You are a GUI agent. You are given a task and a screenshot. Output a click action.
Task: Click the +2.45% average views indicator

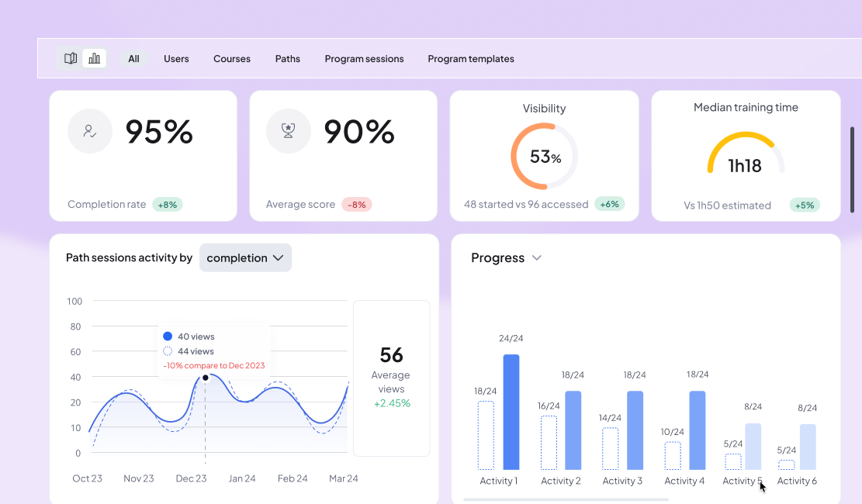pos(391,403)
